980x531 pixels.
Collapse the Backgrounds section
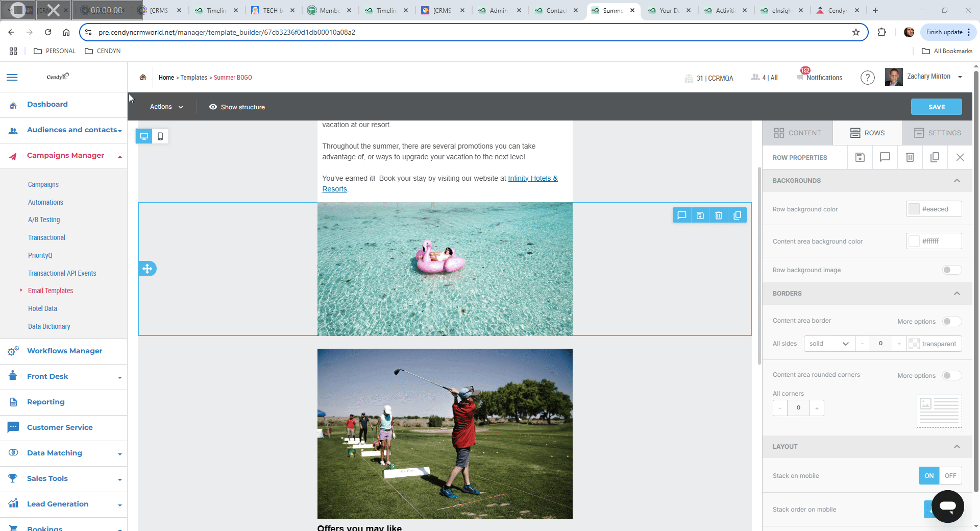pos(957,181)
